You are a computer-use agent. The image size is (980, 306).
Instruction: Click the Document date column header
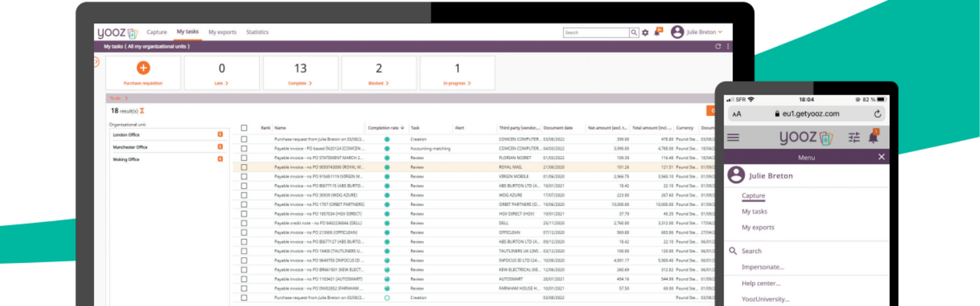pos(558,128)
